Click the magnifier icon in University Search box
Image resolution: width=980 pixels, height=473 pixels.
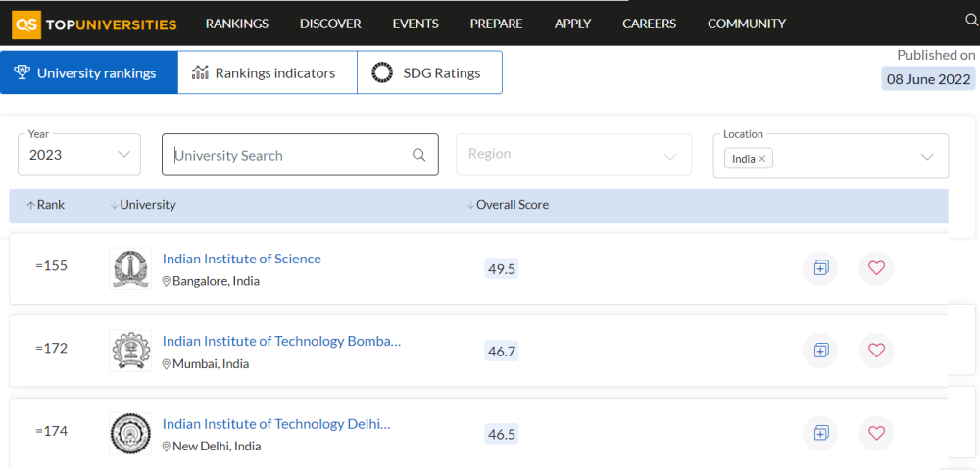[x=418, y=155]
